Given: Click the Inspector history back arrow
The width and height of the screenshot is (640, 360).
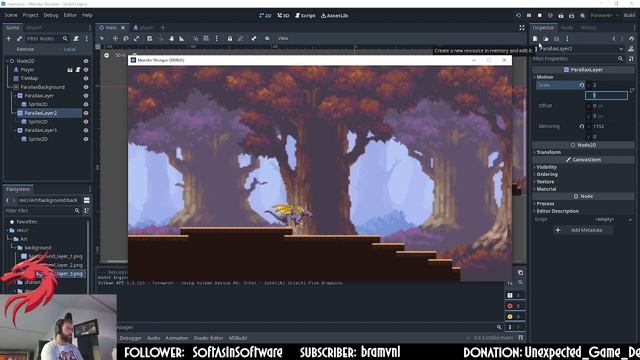Looking at the screenshot, I should [x=614, y=38].
